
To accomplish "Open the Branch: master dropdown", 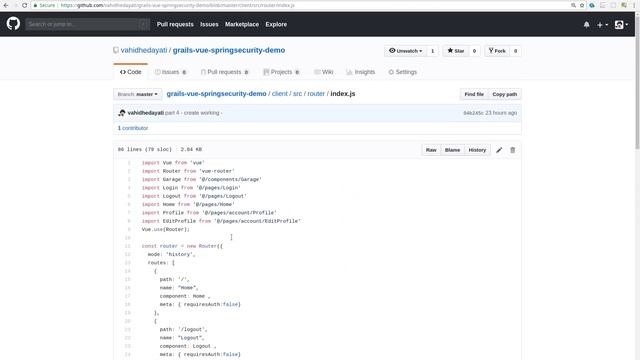I will [x=138, y=94].
